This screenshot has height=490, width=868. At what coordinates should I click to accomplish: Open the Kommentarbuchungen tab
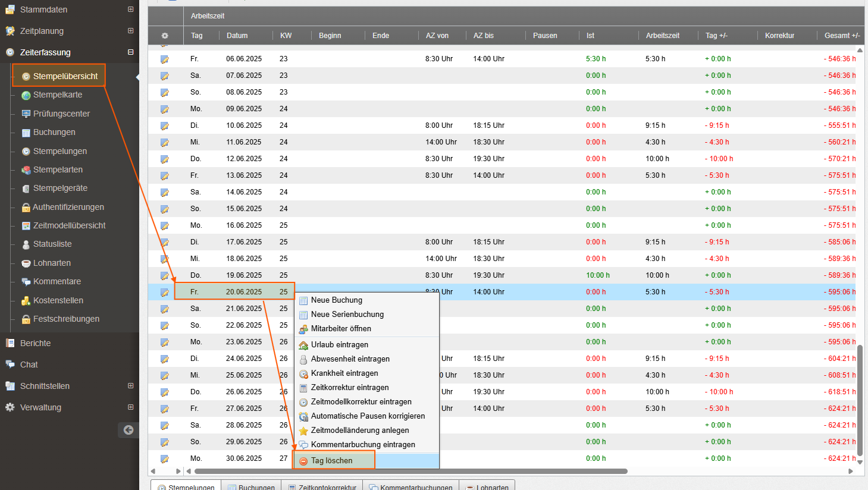[415, 486]
